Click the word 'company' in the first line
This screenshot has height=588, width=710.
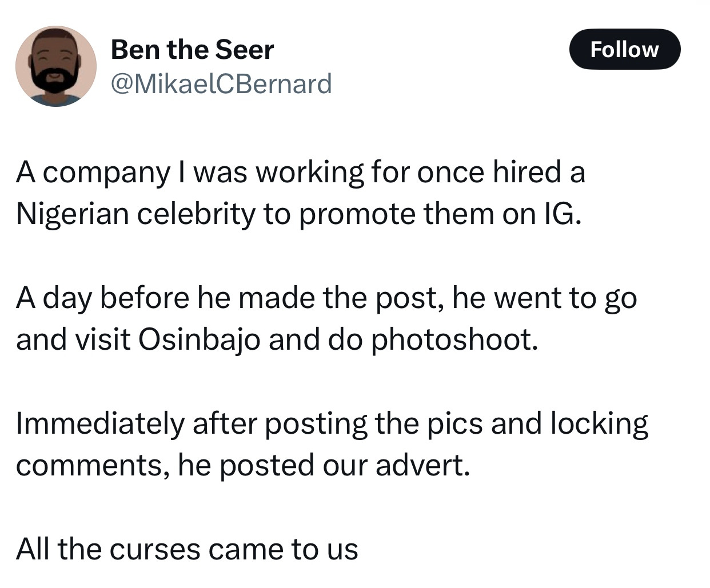click(x=105, y=172)
